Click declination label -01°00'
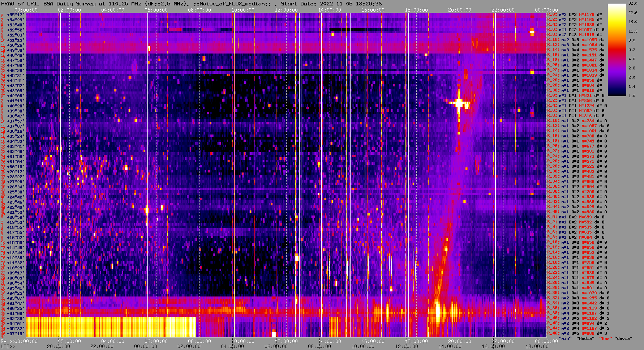Image resolution: width=644 pixels, height=350 pixels. pos(16,313)
